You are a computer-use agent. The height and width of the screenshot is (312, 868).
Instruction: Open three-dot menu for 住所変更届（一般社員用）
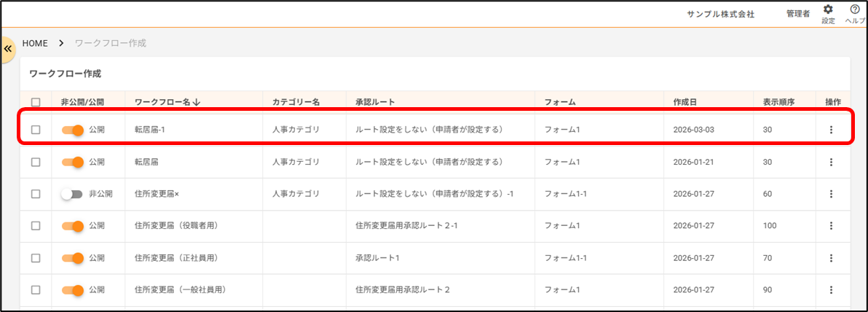tap(831, 290)
